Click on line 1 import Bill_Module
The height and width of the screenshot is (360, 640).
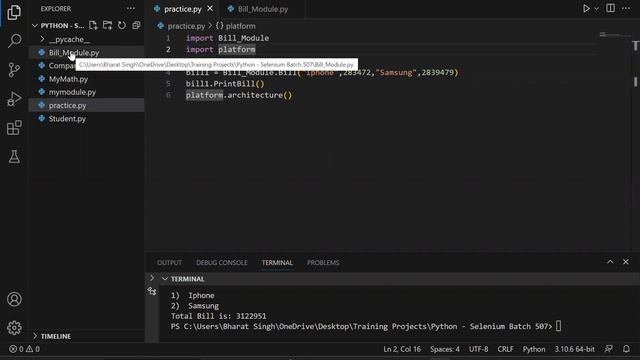pyautogui.click(x=227, y=38)
